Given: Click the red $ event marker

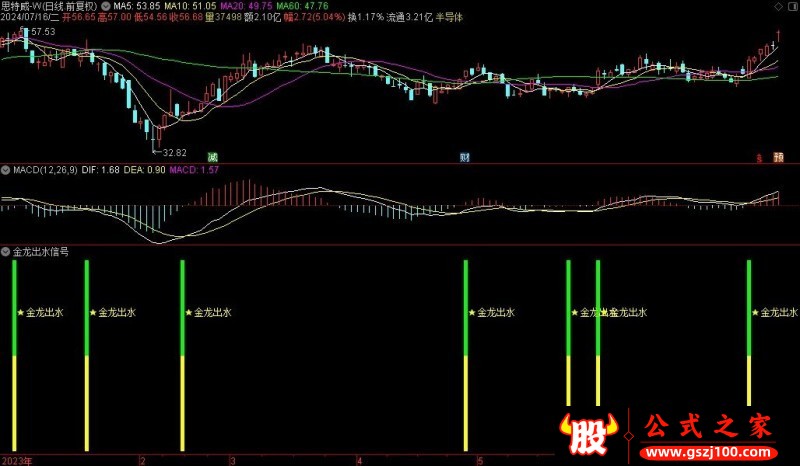Looking at the screenshot, I should point(759,158).
